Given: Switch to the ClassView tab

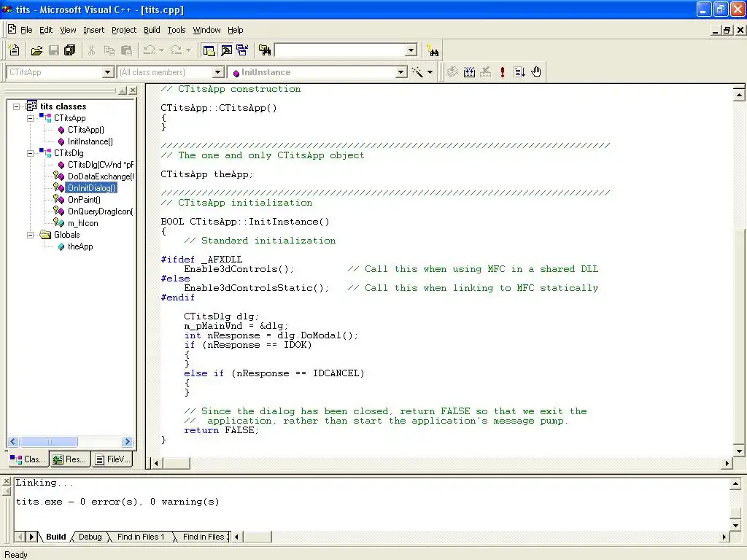Looking at the screenshot, I should coord(28,459).
